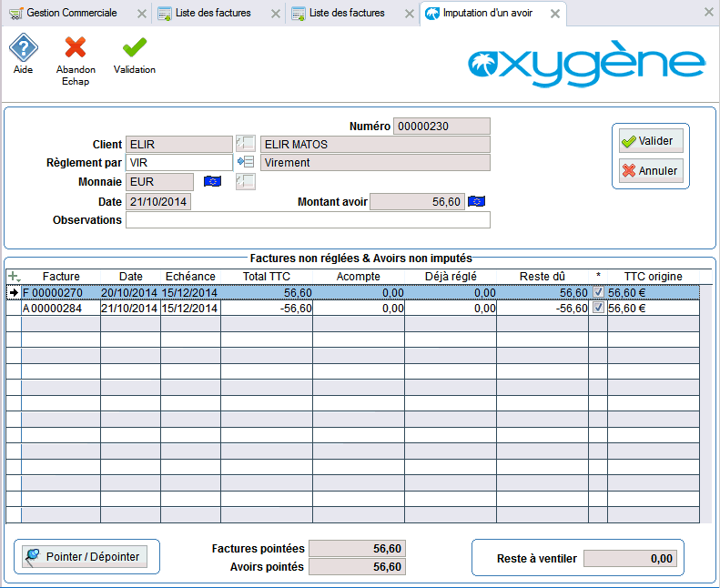Switch to the Gestion Commerciale tab

(x=71, y=14)
